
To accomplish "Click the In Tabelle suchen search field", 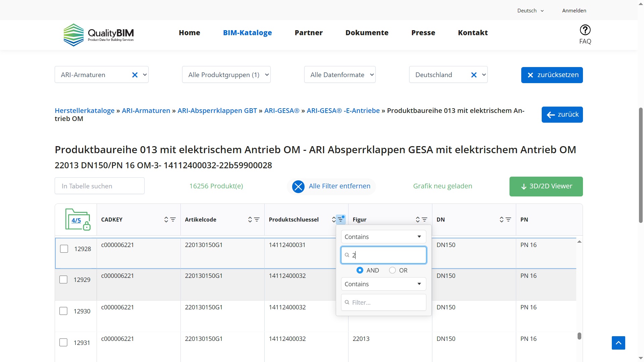I will (100, 186).
